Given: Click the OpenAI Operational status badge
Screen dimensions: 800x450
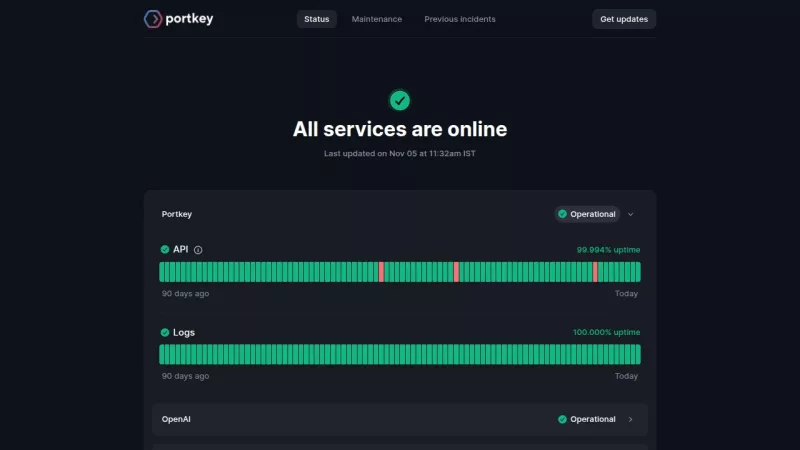Looking at the screenshot, I should tap(587, 419).
